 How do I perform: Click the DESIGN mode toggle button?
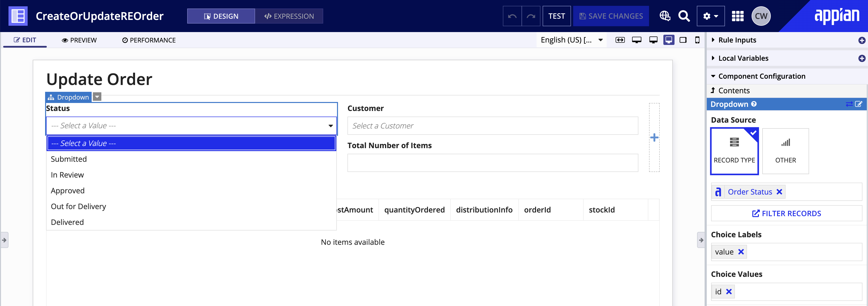(220, 16)
